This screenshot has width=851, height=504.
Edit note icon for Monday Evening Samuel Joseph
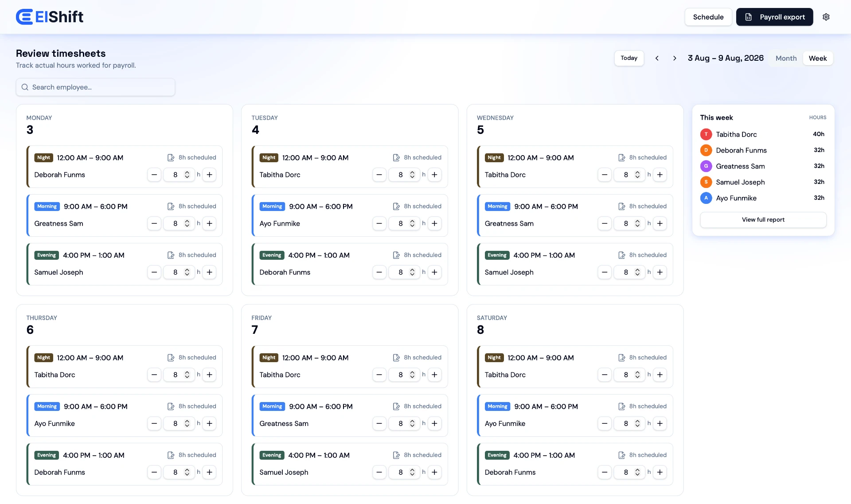(x=171, y=255)
